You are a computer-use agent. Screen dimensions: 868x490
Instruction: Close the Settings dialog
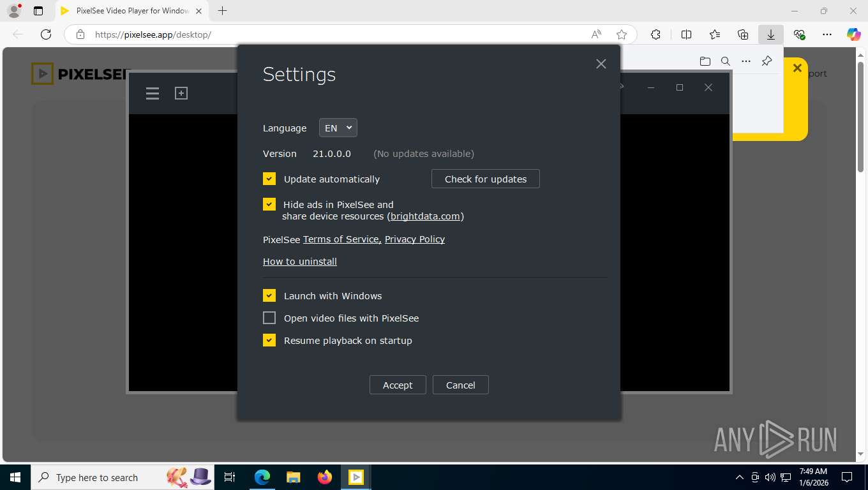[x=601, y=64]
